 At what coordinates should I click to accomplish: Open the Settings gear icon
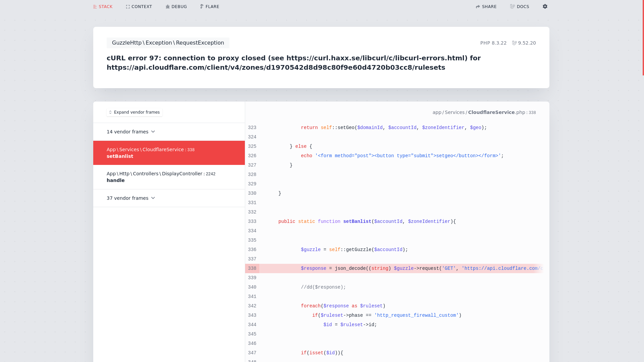coord(545,6)
